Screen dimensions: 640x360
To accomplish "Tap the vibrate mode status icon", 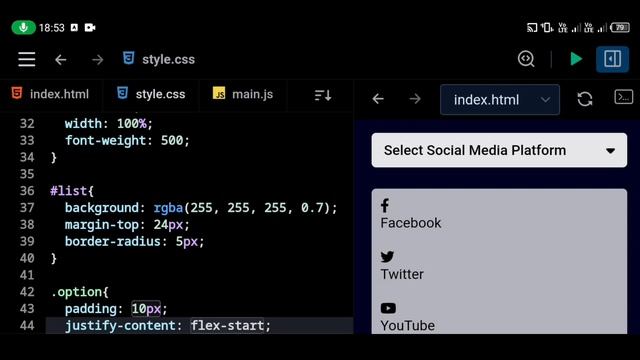I will point(547,28).
